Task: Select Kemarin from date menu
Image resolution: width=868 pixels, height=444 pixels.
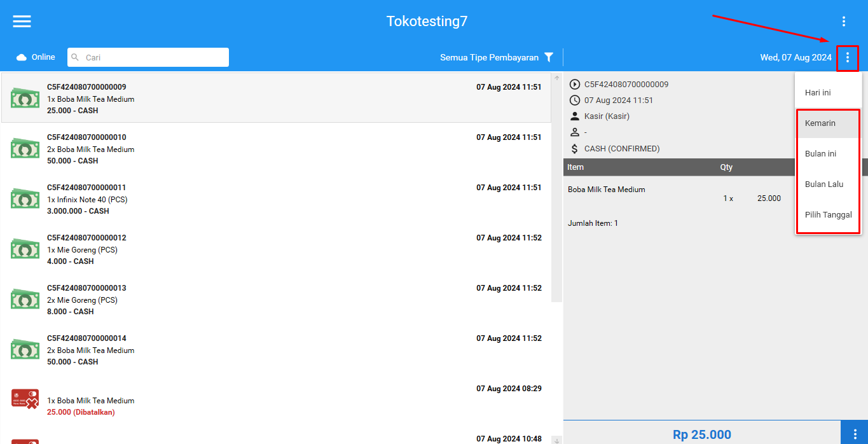Action: 829,123
